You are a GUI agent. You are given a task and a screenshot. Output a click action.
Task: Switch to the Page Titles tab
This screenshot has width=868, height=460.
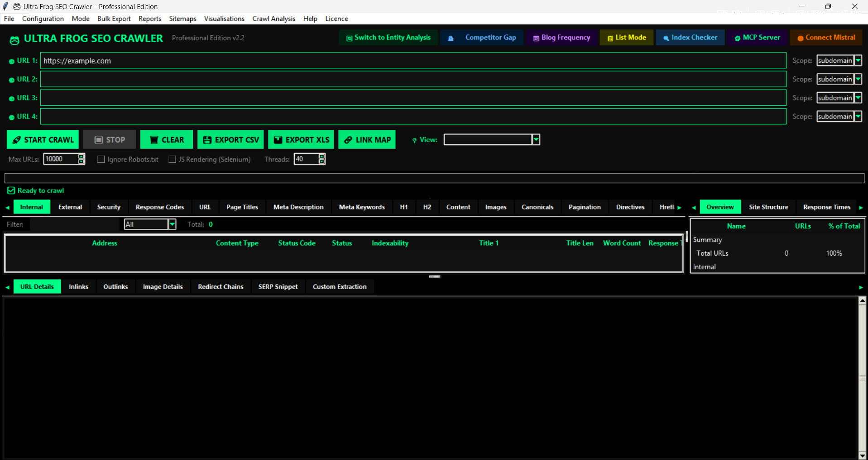[242, 207]
